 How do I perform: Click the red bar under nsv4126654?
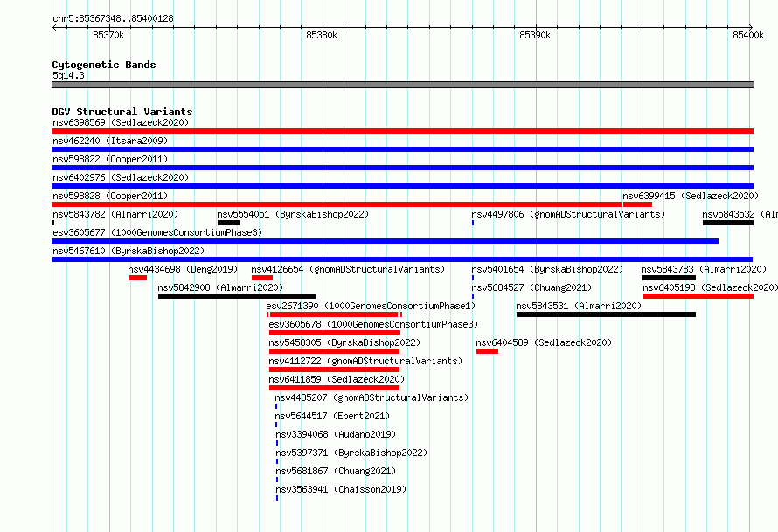pyautogui.click(x=262, y=278)
